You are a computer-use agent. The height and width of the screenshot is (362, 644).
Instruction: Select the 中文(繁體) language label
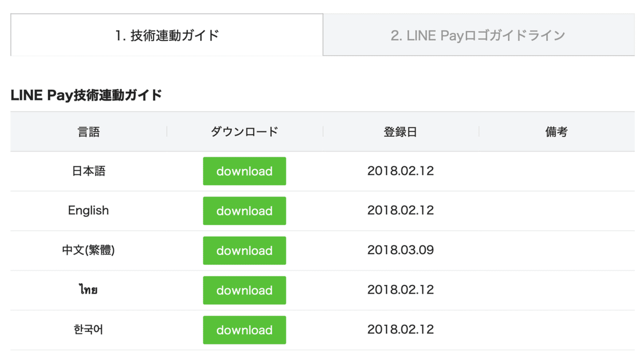point(89,250)
